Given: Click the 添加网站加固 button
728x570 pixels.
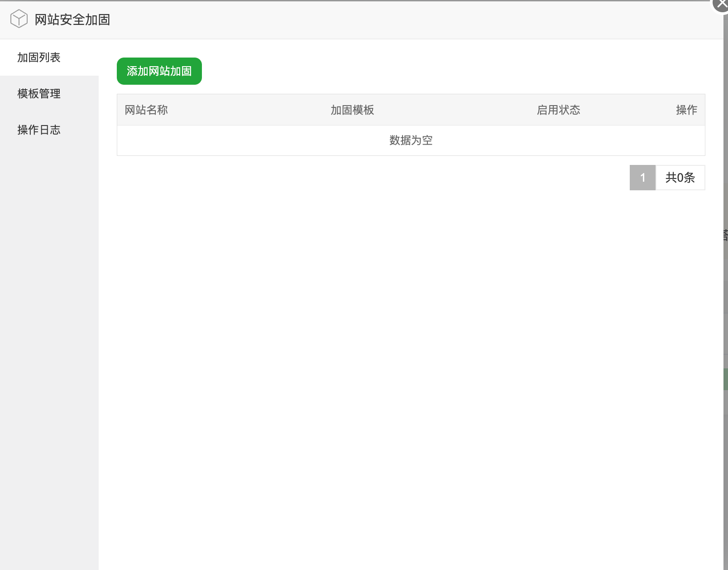Looking at the screenshot, I should [x=159, y=71].
